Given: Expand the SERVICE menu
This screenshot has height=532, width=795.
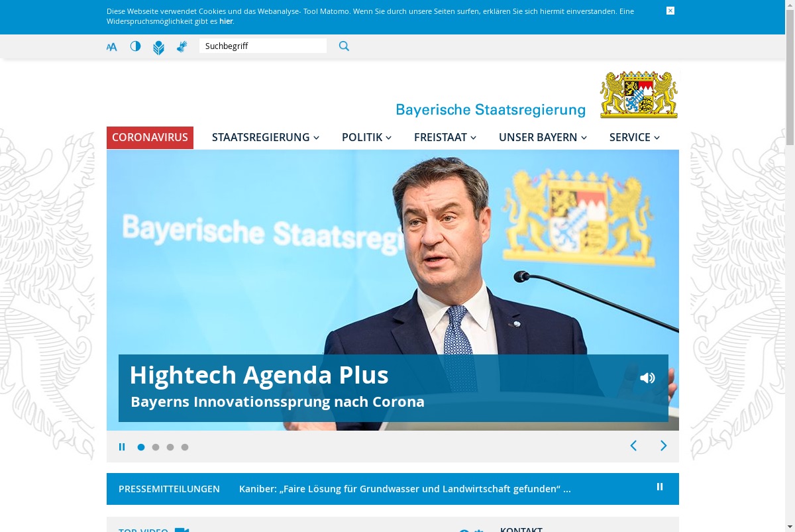Looking at the screenshot, I should 635,138.
